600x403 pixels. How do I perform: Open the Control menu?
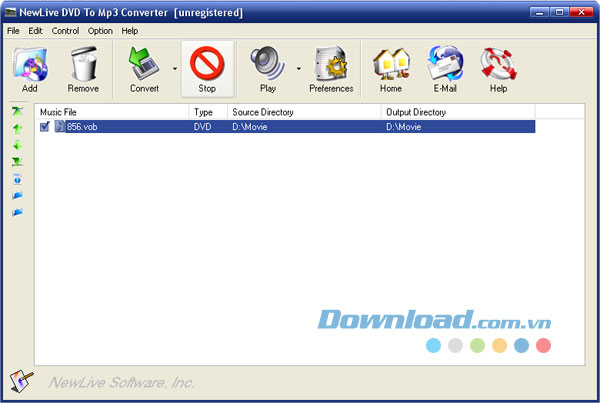coord(65,31)
